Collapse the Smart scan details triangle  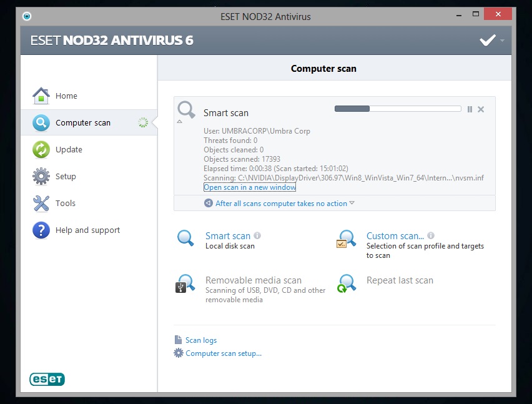[179, 121]
